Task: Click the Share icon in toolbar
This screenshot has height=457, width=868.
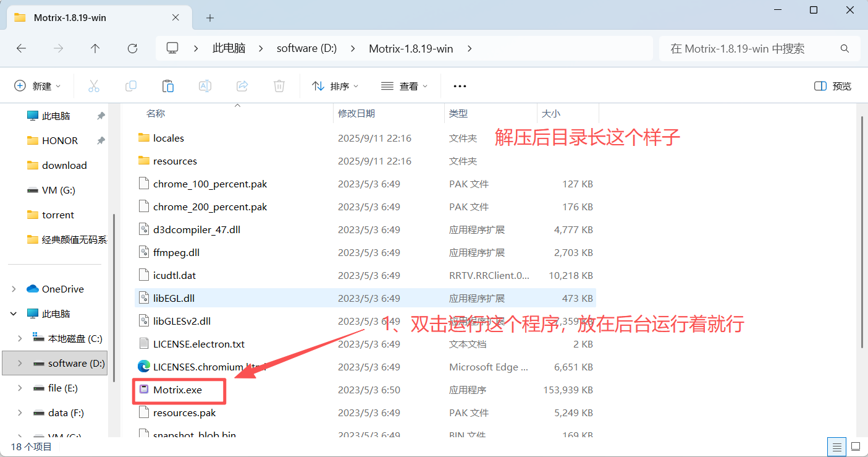Action: click(242, 86)
